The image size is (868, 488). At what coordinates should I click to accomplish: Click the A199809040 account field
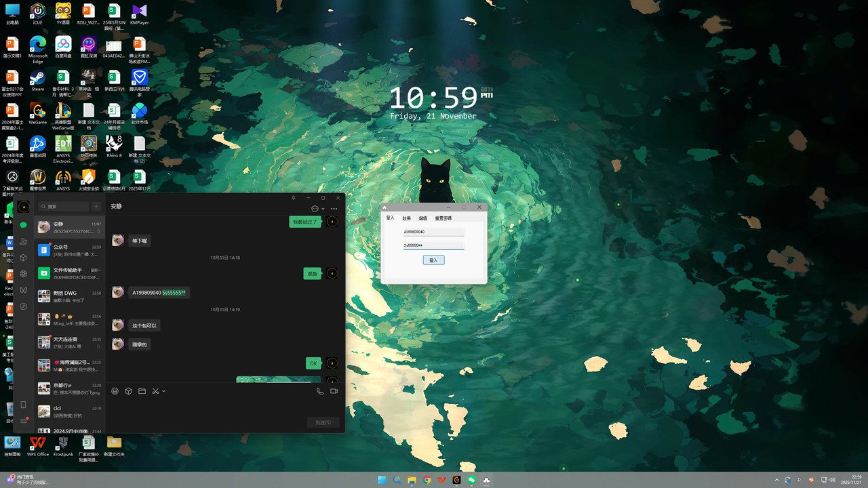pyautogui.click(x=434, y=232)
